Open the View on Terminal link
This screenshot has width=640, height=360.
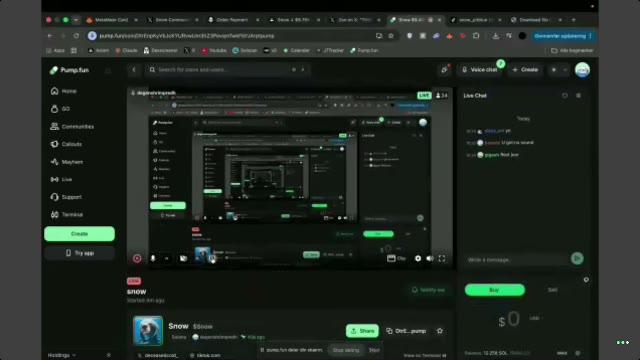(x=424, y=356)
